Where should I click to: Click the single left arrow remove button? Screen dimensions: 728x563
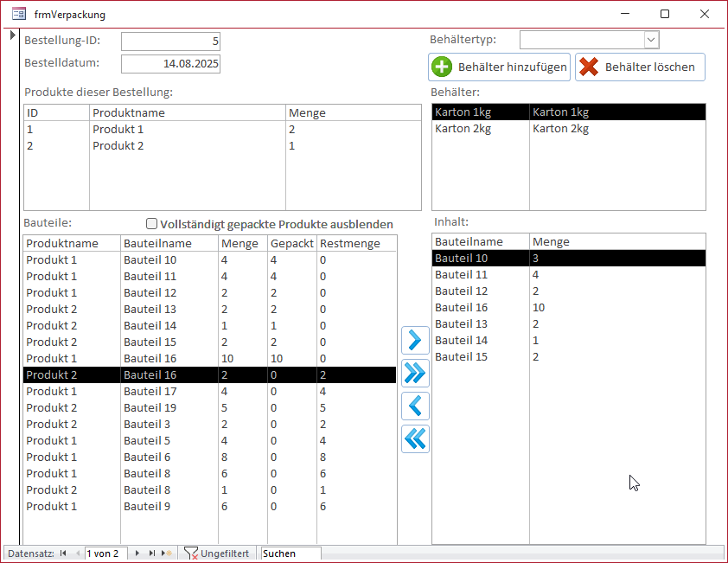pos(416,406)
